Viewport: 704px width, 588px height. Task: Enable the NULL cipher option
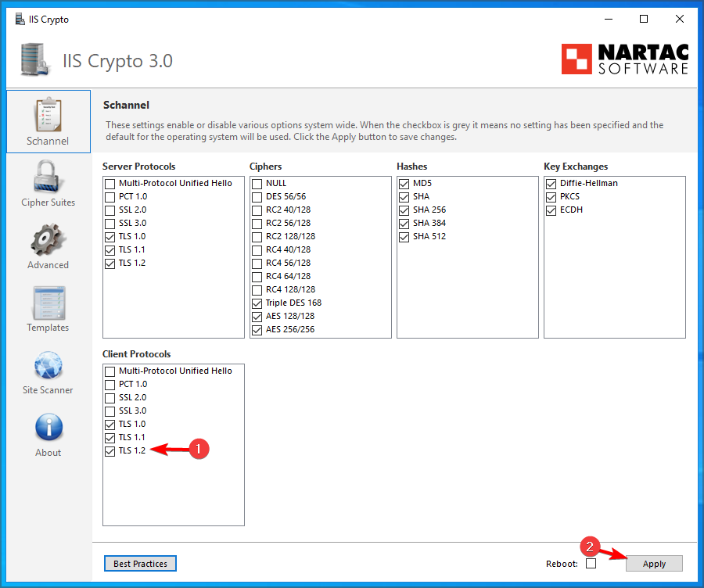(257, 183)
